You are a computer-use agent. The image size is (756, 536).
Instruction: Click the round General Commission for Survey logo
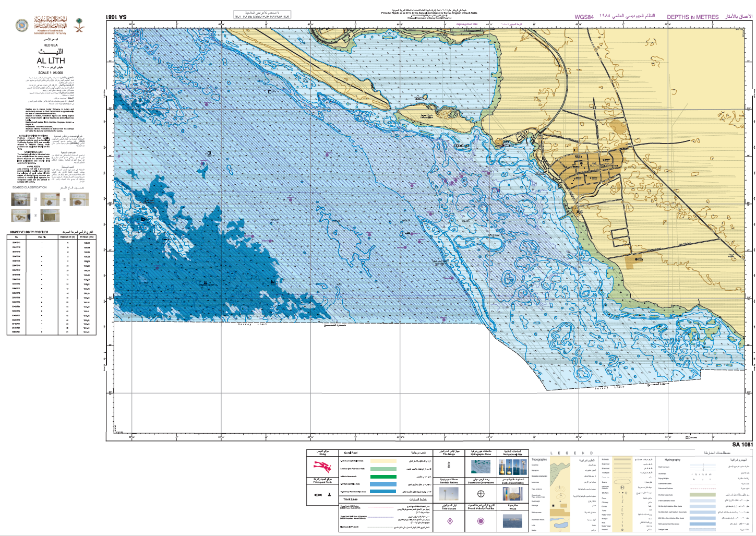click(22, 25)
